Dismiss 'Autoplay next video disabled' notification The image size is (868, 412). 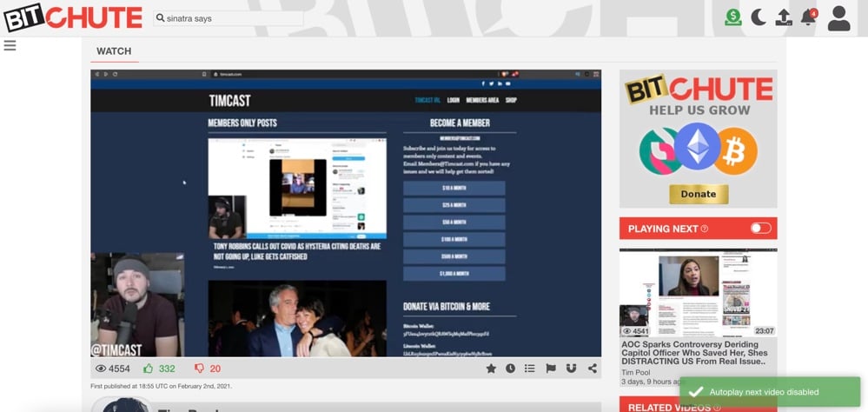pos(770,391)
